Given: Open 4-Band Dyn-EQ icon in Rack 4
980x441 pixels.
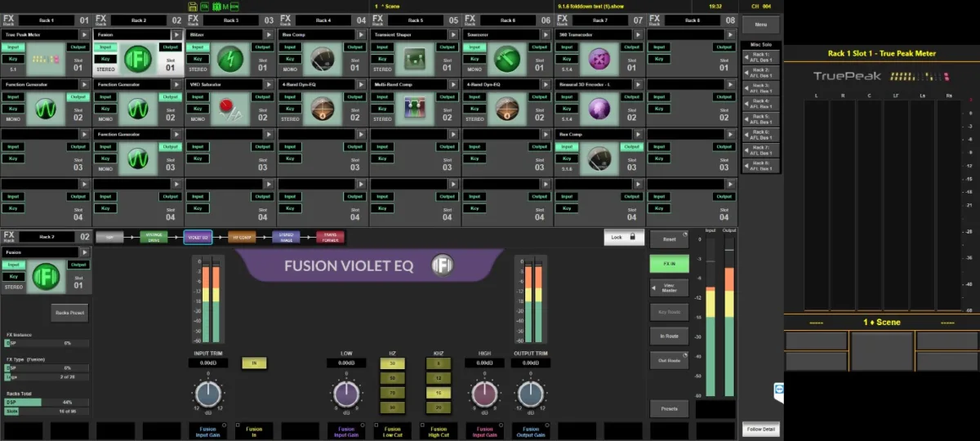Looking at the screenshot, I should [322, 109].
